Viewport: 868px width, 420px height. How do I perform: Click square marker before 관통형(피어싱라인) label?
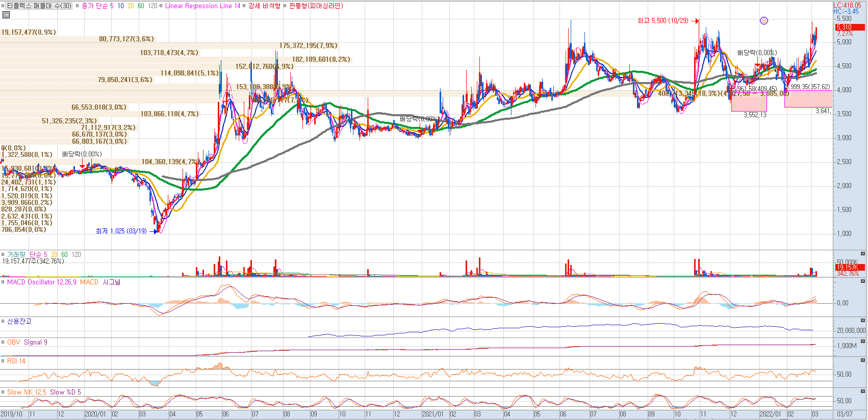pos(285,6)
